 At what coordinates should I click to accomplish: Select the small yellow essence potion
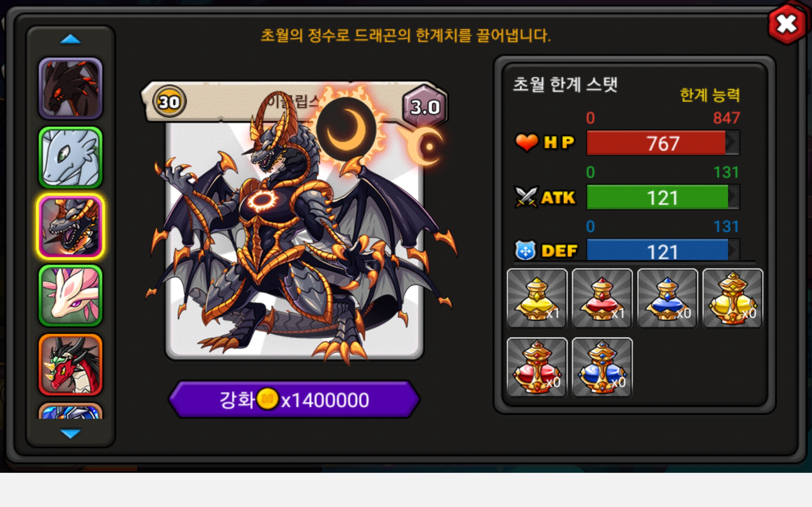[x=537, y=298]
